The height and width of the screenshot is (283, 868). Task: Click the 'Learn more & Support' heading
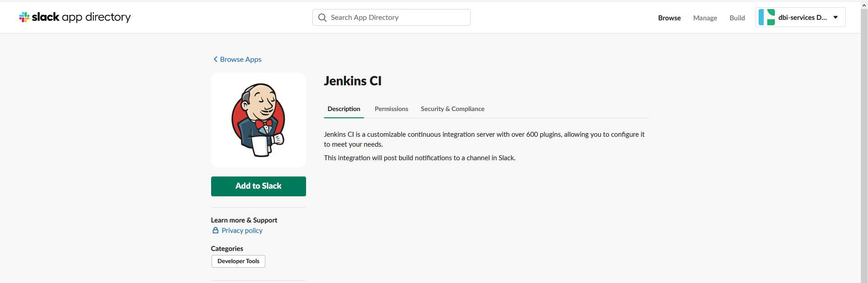point(244,220)
